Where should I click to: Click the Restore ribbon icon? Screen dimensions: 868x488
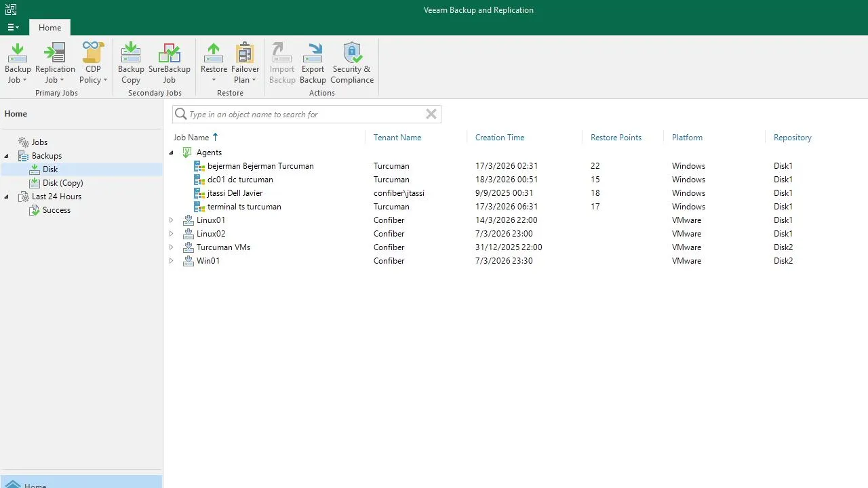click(214, 53)
